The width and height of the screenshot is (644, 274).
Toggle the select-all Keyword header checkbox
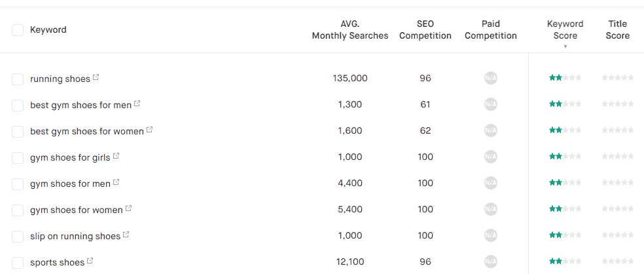(18, 30)
